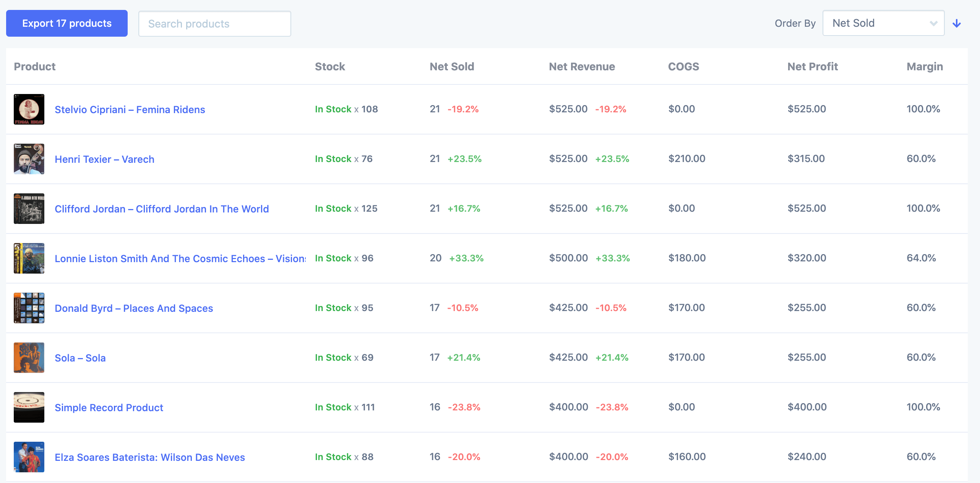Select the Simple Record Product vinyl image
This screenshot has height=483, width=980.
(29, 407)
